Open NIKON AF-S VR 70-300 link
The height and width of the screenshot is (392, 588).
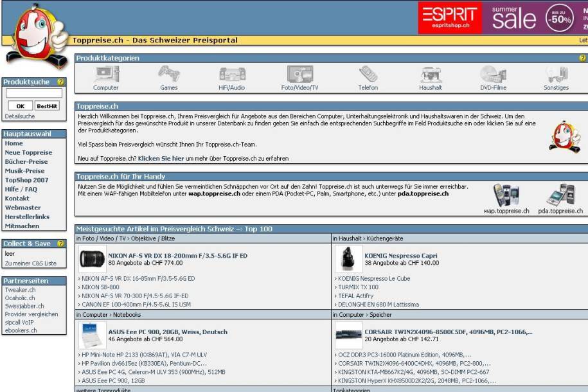135,296
